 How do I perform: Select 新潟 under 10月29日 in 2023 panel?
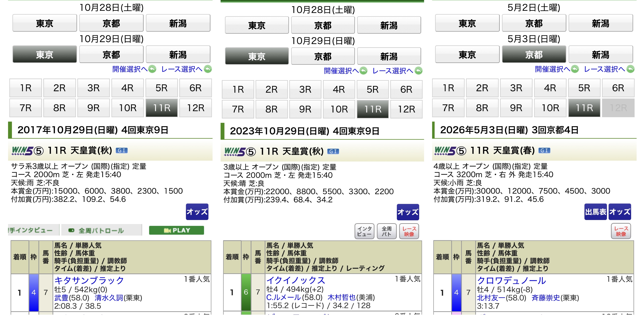tap(389, 56)
